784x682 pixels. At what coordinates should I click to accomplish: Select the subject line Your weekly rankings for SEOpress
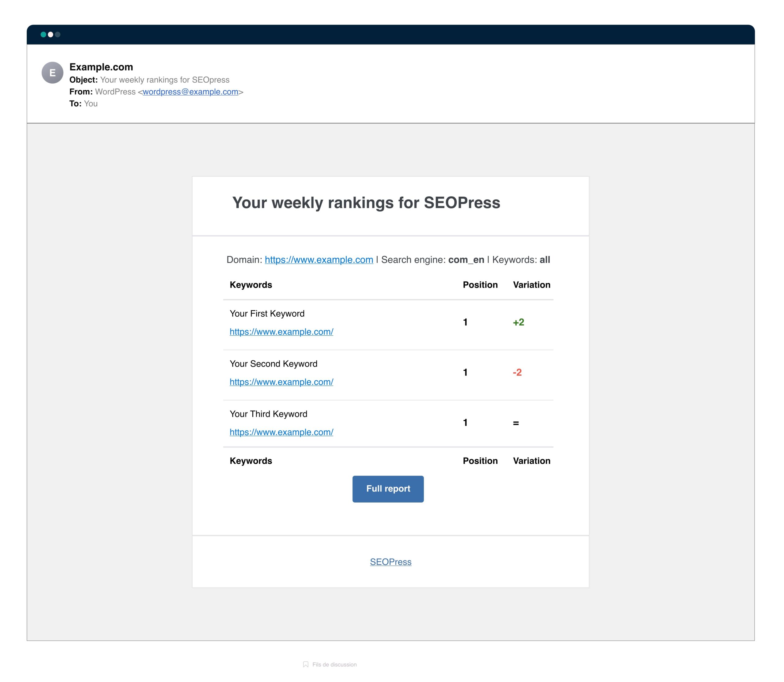pyautogui.click(x=165, y=80)
